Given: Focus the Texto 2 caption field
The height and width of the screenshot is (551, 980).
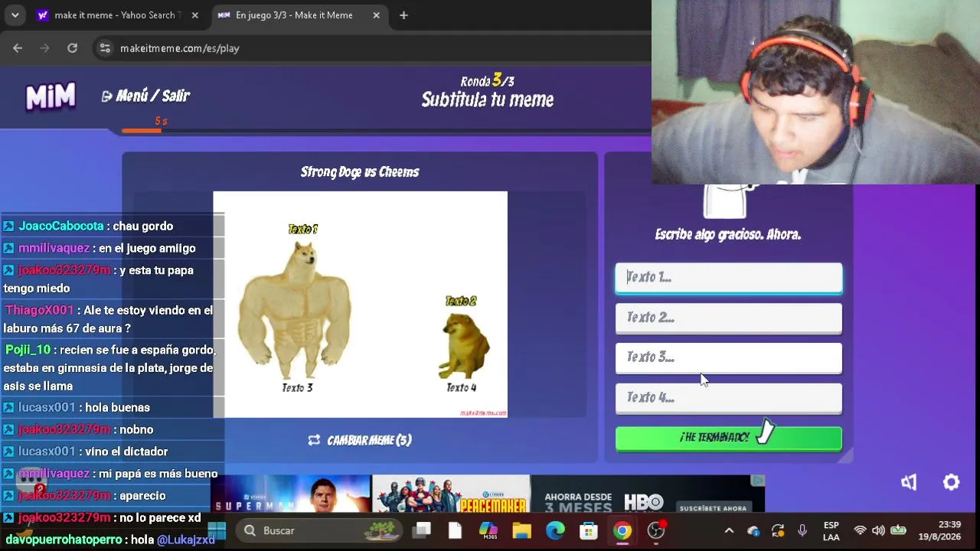Looking at the screenshot, I should tap(729, 318).
